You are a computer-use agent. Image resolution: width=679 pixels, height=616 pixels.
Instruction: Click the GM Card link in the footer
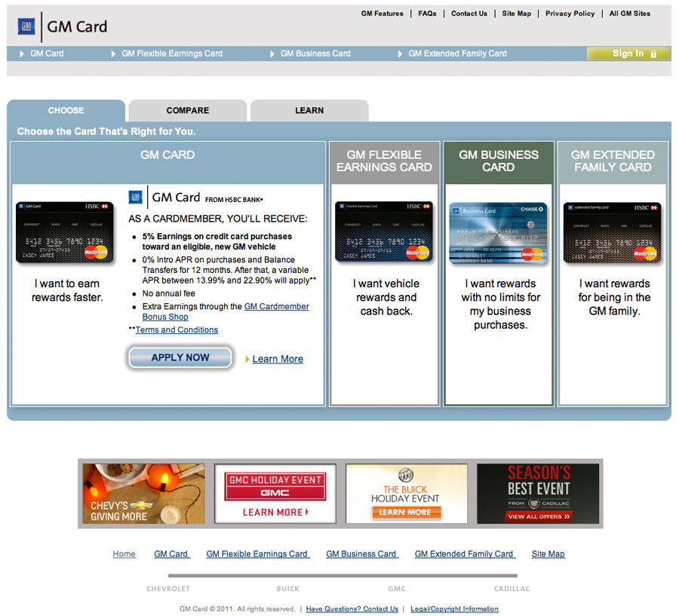coord(171,554)
